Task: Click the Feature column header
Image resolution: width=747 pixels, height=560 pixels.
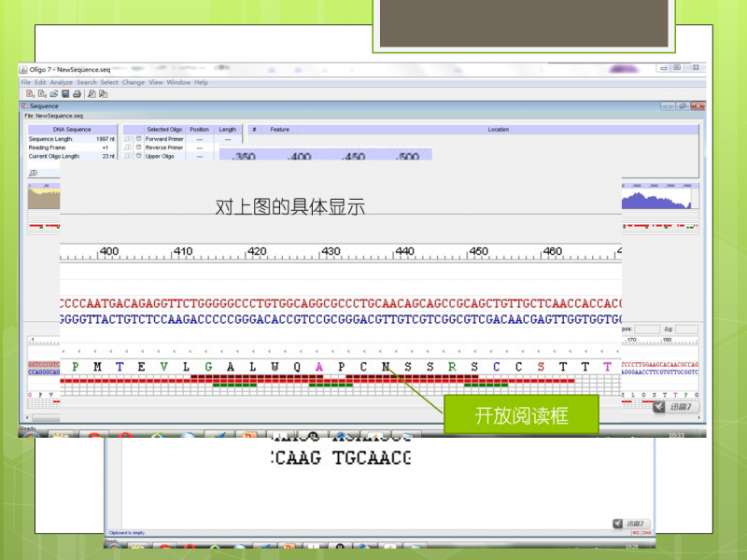Action: 279,130
